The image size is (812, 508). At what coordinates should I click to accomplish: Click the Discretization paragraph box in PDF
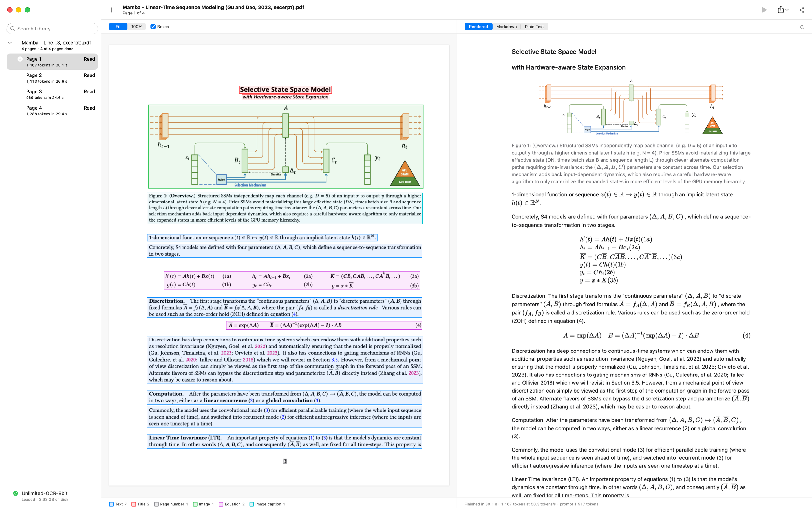point(284,307)
